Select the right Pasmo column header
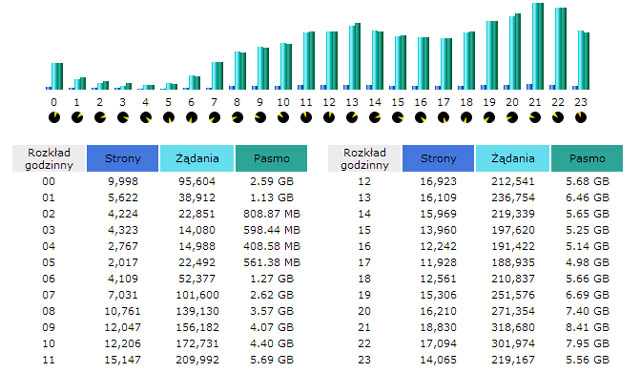 [587, 158]
